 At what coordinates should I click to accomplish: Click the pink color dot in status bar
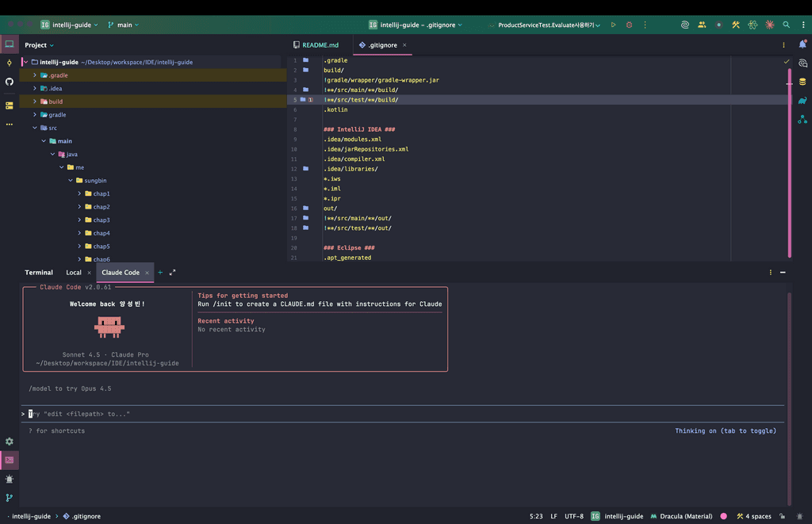[x=723, y=516]
